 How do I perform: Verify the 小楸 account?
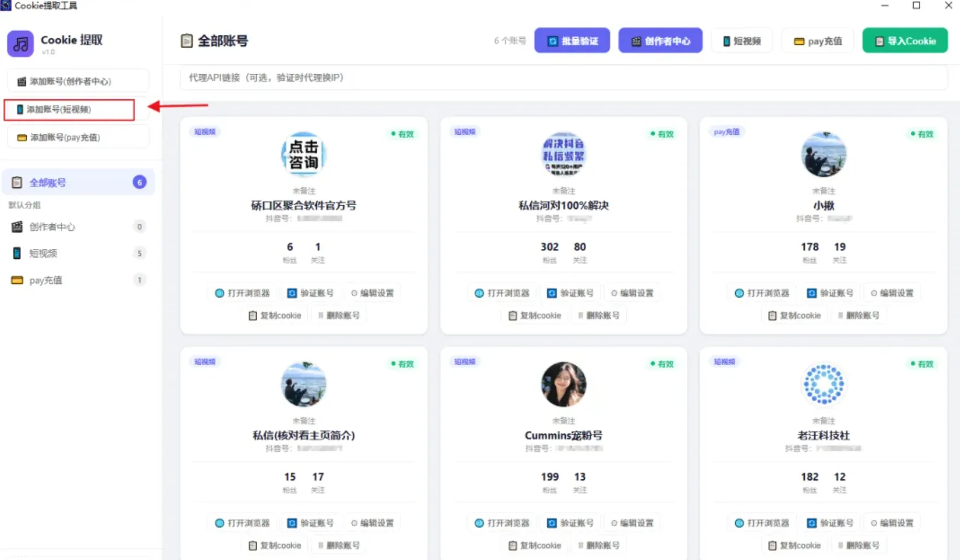point(830,293)
